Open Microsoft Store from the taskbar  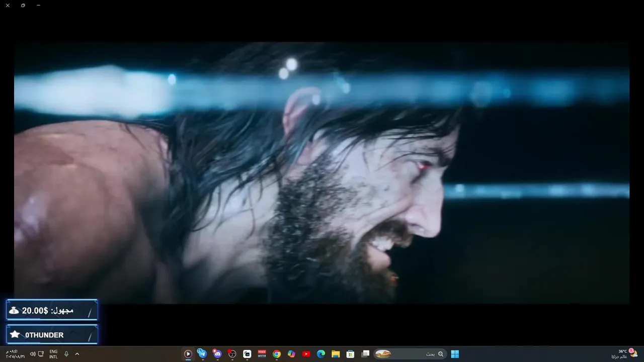351,354
